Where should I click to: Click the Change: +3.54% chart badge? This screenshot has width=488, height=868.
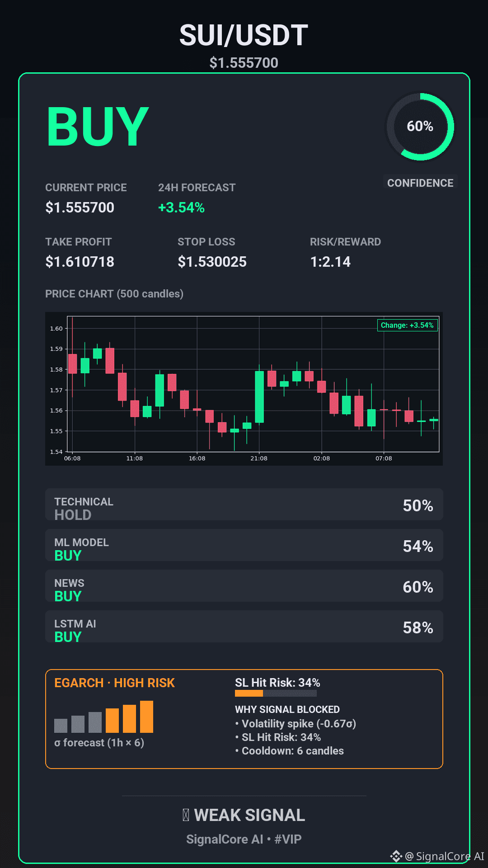pos(407,325)
